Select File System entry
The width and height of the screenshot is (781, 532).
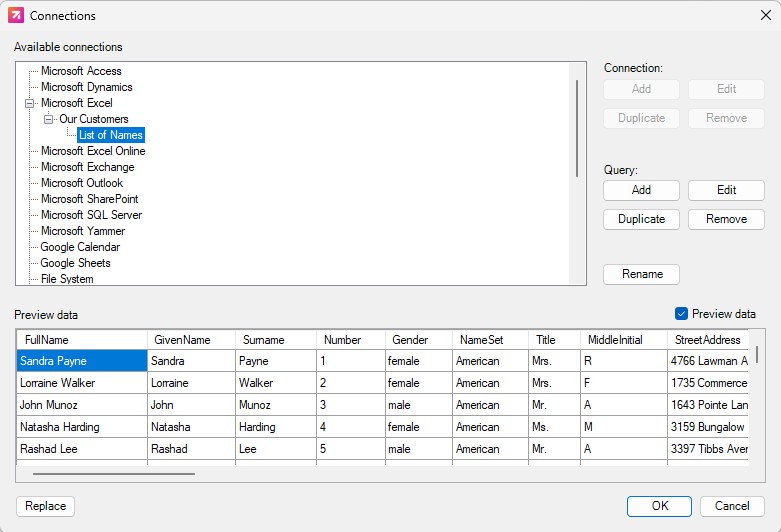tap(67, 278)
